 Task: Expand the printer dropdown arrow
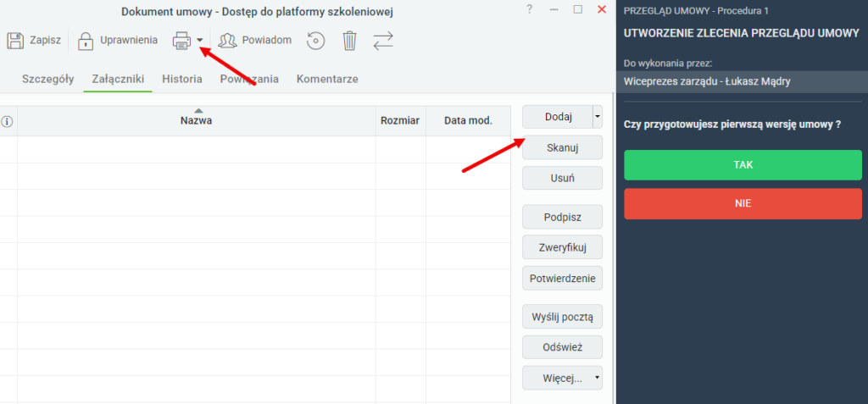(200, 41)
